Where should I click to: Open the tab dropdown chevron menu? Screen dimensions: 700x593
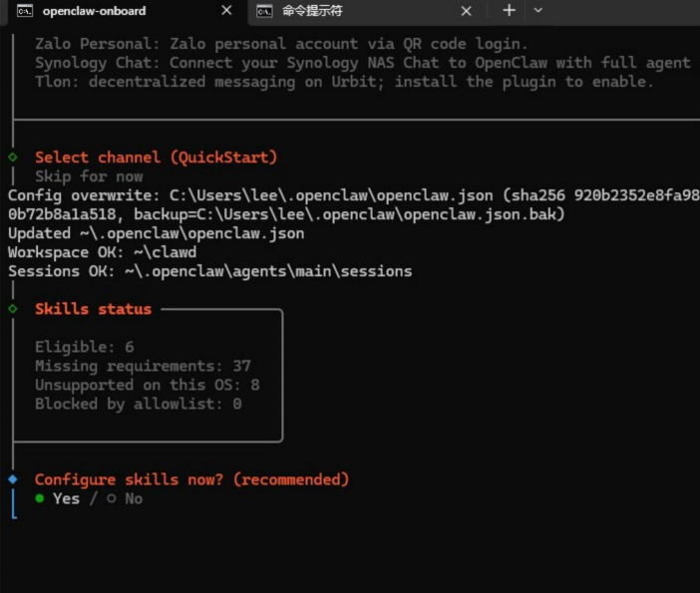538,10
